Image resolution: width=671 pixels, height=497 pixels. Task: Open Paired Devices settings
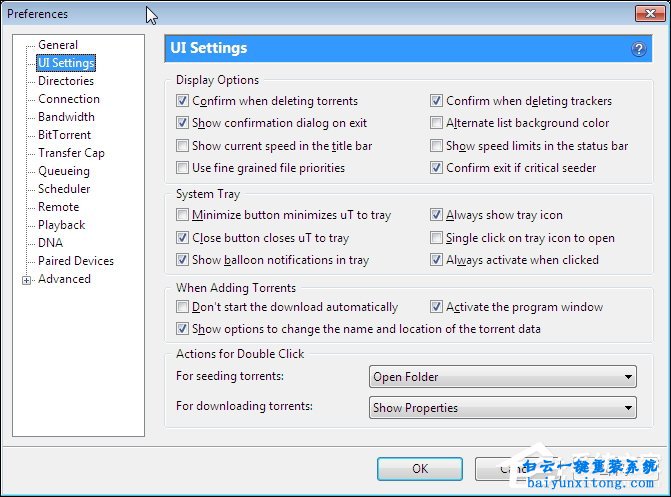[x=76, y=261]
